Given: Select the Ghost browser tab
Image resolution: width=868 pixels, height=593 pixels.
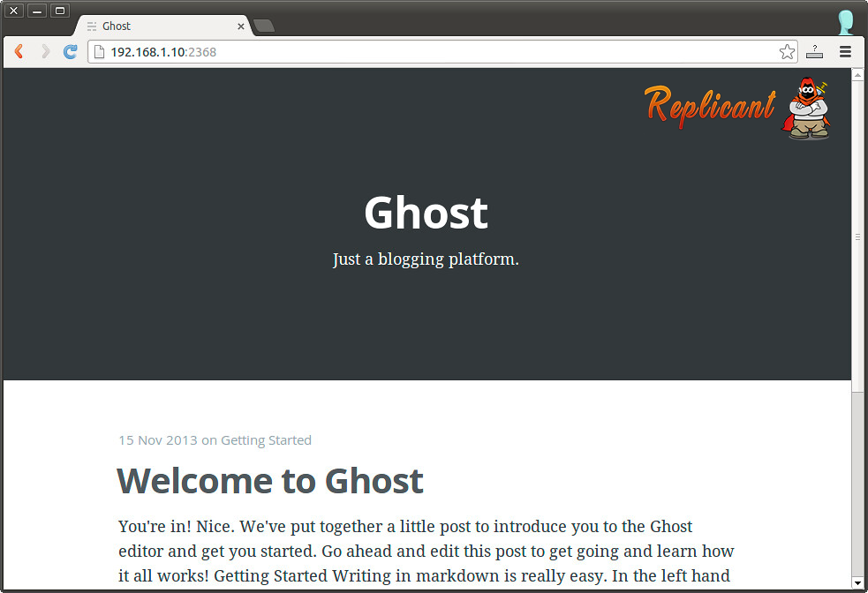Looking at the screenshot, I should 164,26.
